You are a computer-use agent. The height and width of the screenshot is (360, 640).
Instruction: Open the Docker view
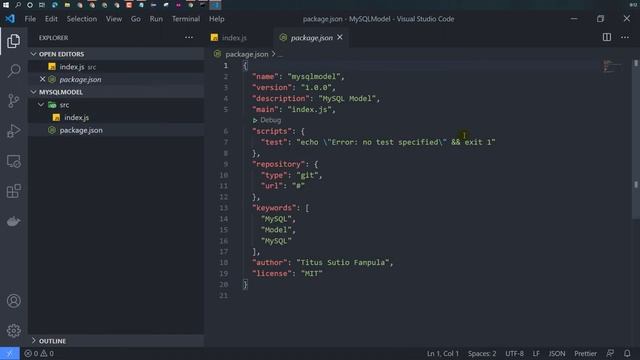pyautogui.click(x=13, y=221)
